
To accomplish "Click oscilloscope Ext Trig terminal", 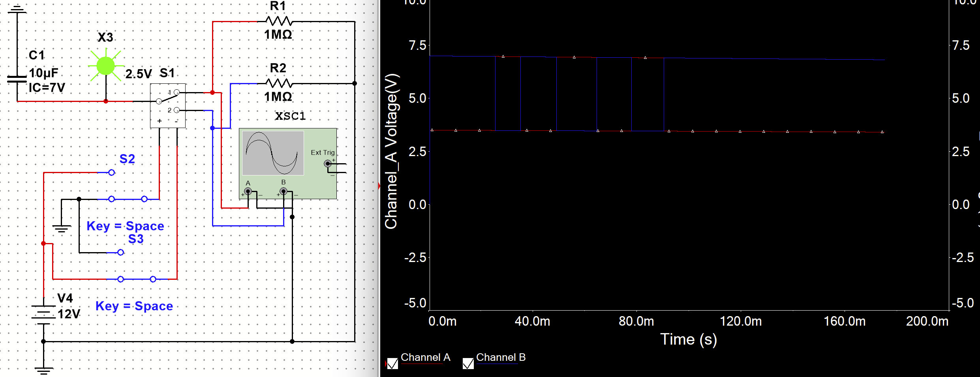I will (328, 163).
